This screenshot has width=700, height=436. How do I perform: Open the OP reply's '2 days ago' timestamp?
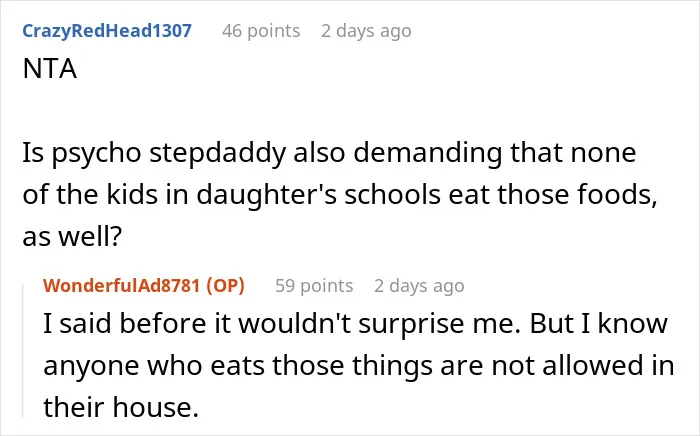[419, 286]
